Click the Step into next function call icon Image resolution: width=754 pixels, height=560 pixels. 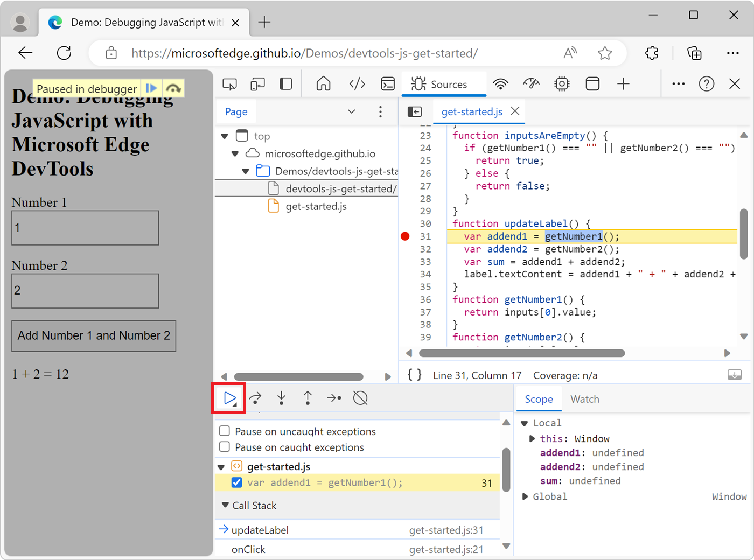click(281, 398)
